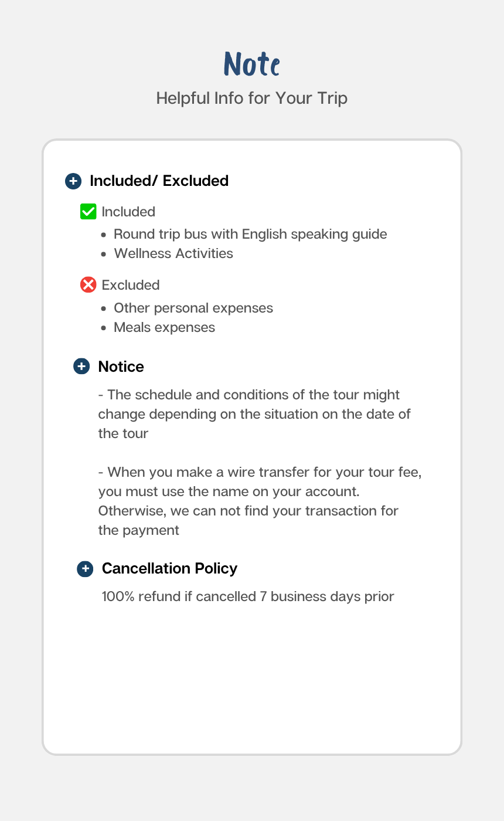The width and height of the screenshot is (504, 821).
Task: Click the Excluded label text
Action: point(131,285)
